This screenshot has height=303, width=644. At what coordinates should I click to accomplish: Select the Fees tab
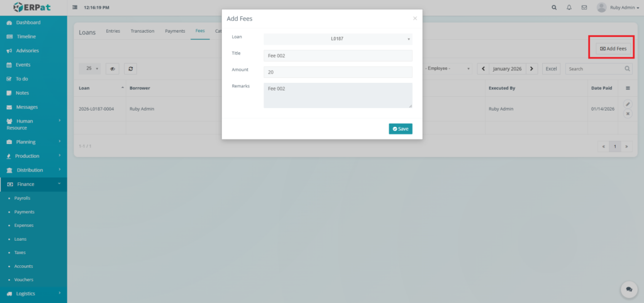pos(200,31)
